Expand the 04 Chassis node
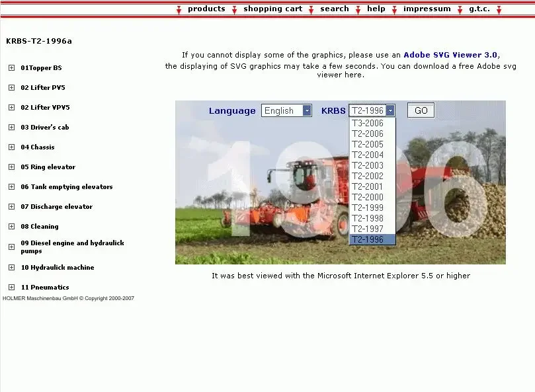 pos(12,147)
